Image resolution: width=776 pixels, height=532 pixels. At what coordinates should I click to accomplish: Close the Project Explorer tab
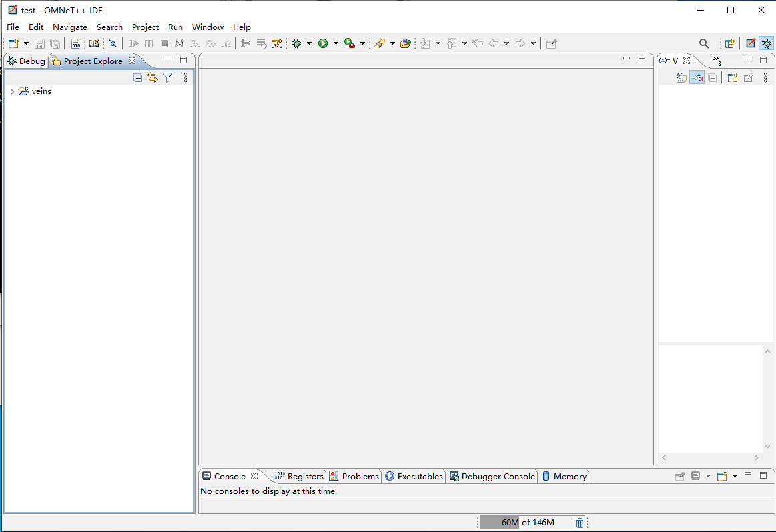[x=132, y=61]
